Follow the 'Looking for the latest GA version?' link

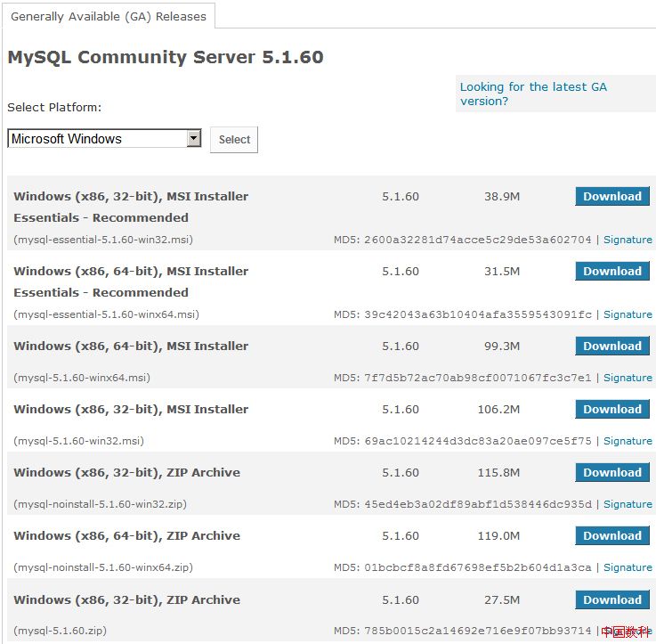coord(533,94)
